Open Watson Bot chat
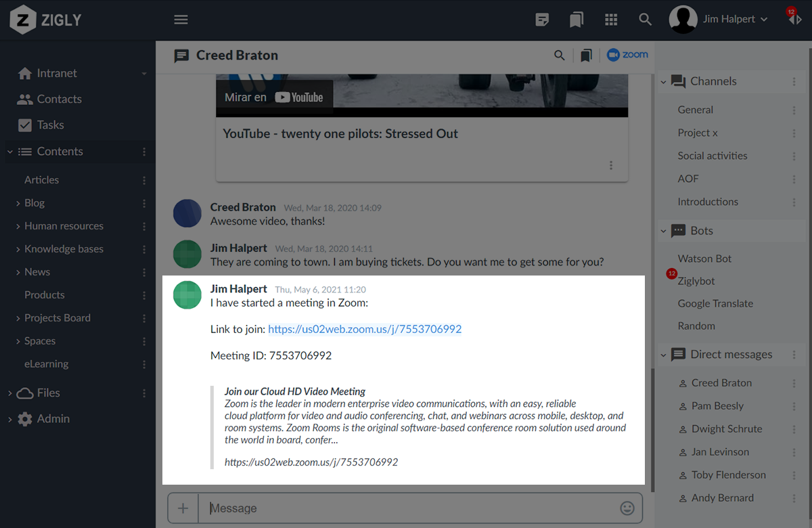 point(704,259)
